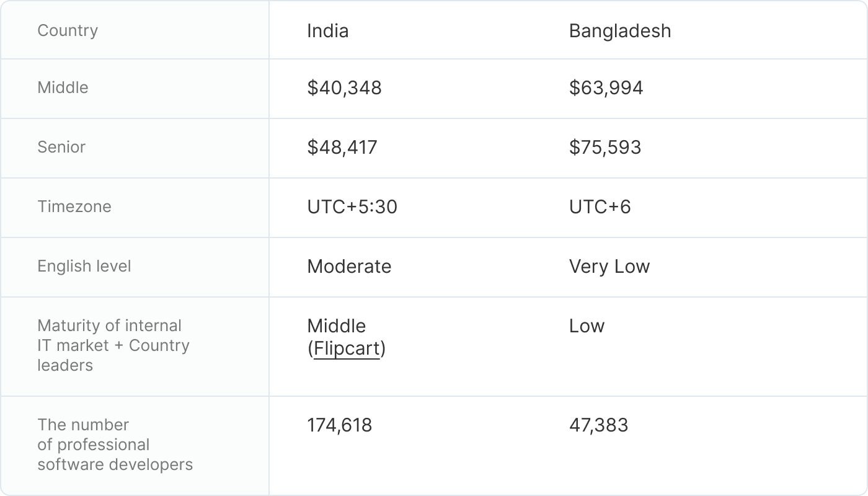Click the Moderate English level value

pos(349,267)
